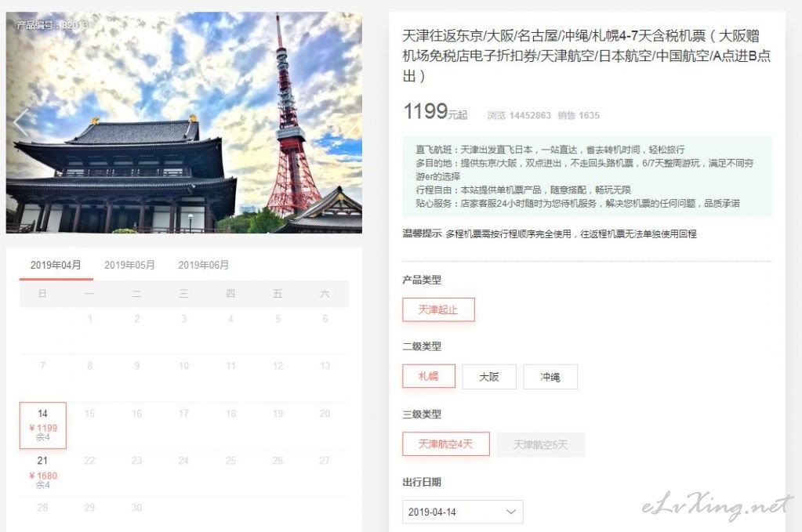Switch to the 2019年06月 tab

pyautogui.click(x=203, y=265)
